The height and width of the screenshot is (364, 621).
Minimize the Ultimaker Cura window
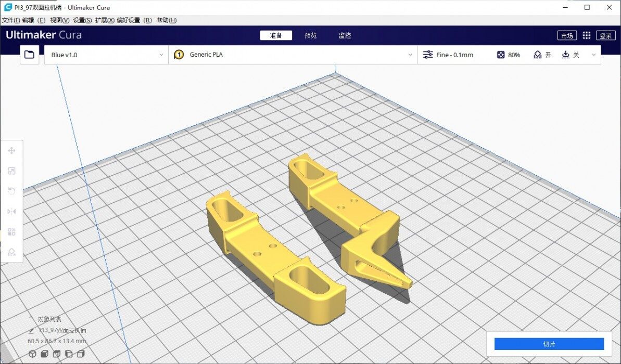click(x=565, y=7)
